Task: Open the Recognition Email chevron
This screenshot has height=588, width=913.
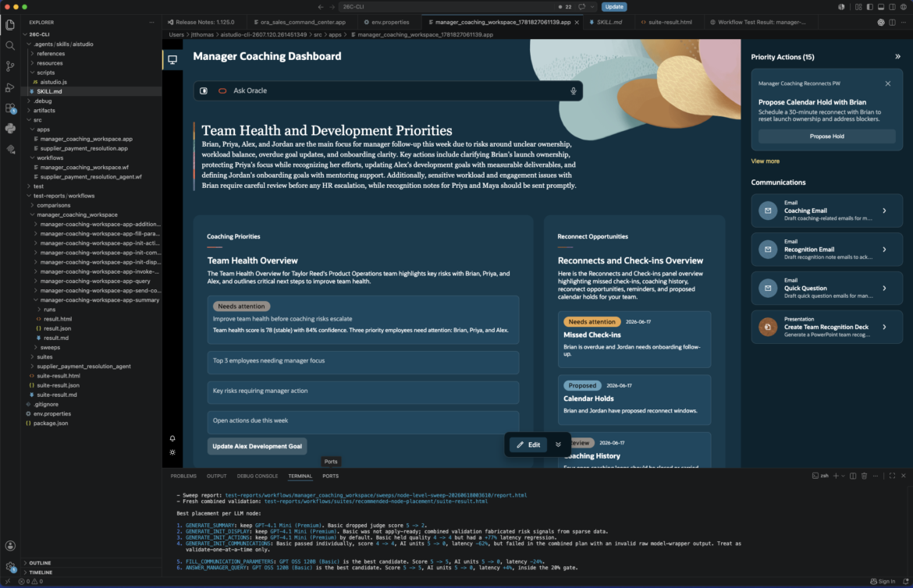Action: click(884, 250)
